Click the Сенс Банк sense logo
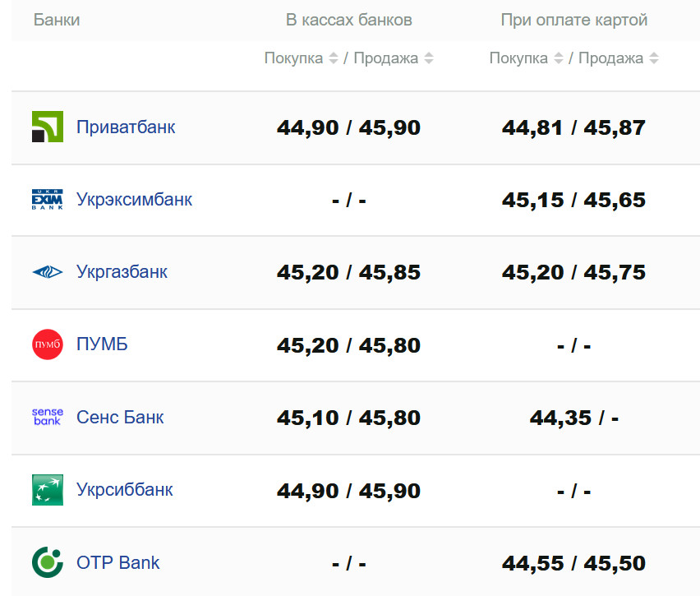The height and width of the screenshot is (596, 700). (47, 417)
